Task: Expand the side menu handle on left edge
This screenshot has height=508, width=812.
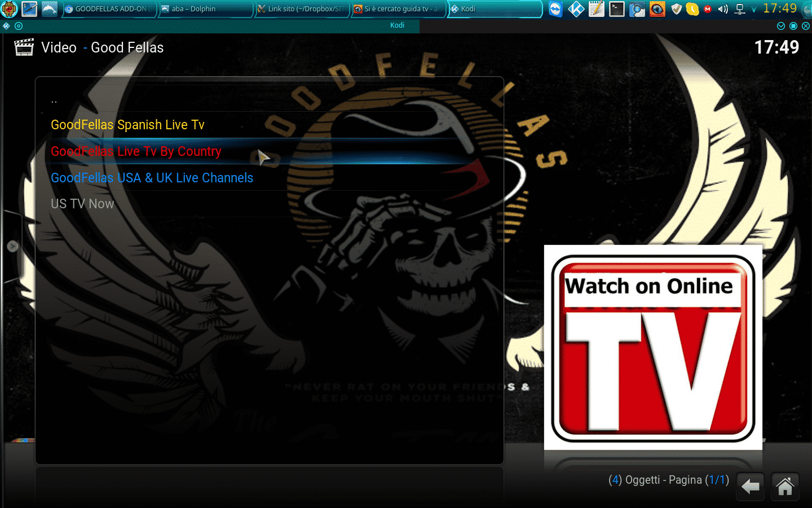Action: point(12,246)
